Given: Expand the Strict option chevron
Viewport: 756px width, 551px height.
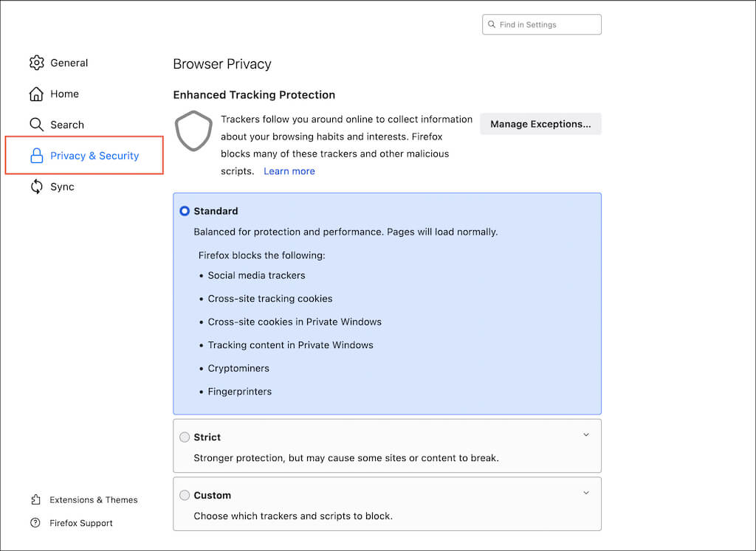Looking at the screenshot, I should (x=586, y=435).
